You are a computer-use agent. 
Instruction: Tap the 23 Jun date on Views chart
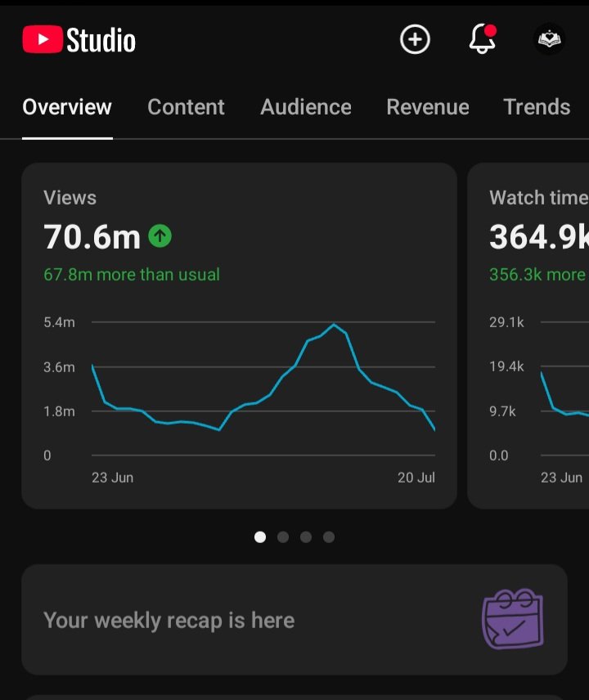113,478
